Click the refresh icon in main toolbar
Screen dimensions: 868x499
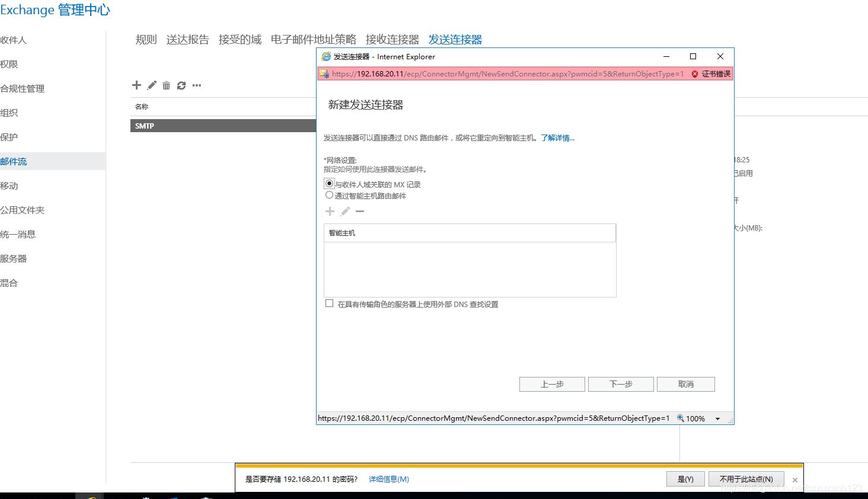coord(181,85)
